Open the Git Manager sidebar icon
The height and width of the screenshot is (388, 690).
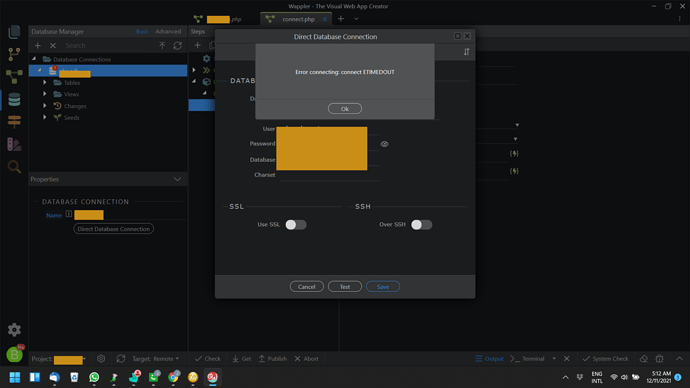tap(14, 54)
